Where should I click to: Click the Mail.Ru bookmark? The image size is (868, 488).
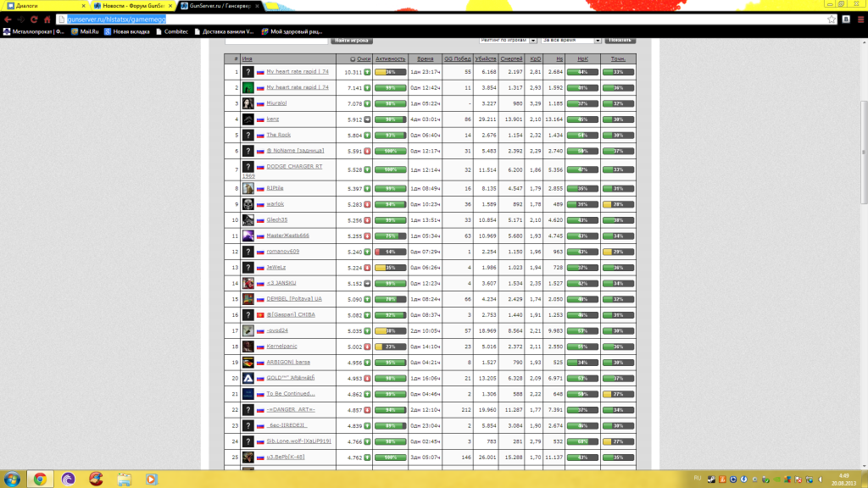click(x=85, y=31)
